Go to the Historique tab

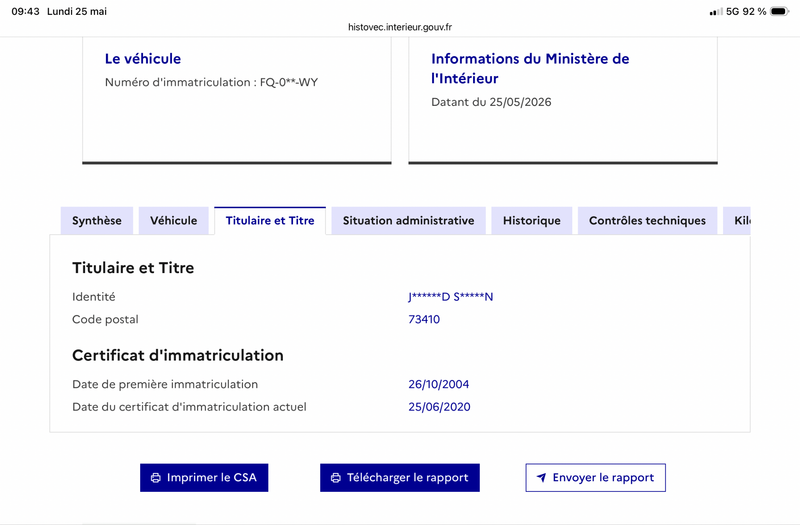point(532,221)
